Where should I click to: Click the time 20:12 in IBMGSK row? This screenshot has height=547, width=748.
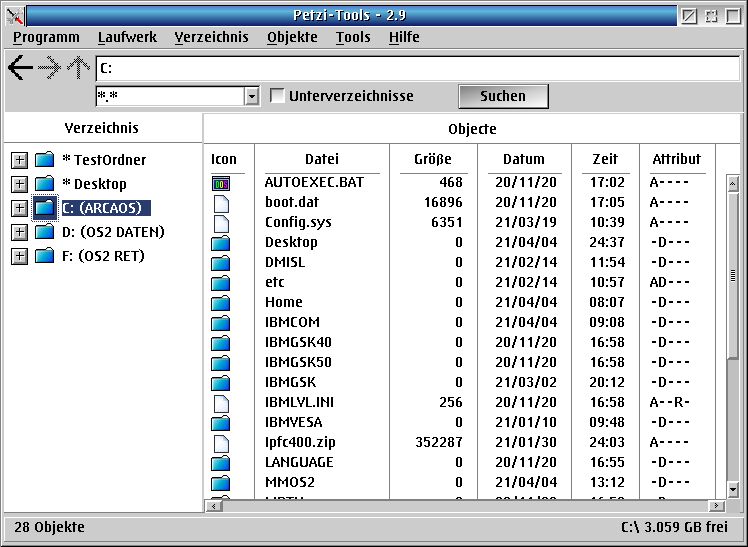607,382
